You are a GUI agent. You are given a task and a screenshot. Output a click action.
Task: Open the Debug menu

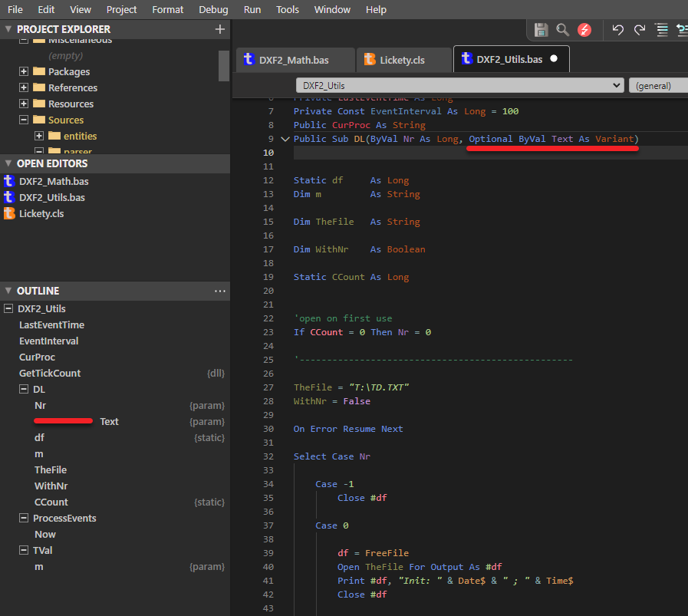coord(212,9)
